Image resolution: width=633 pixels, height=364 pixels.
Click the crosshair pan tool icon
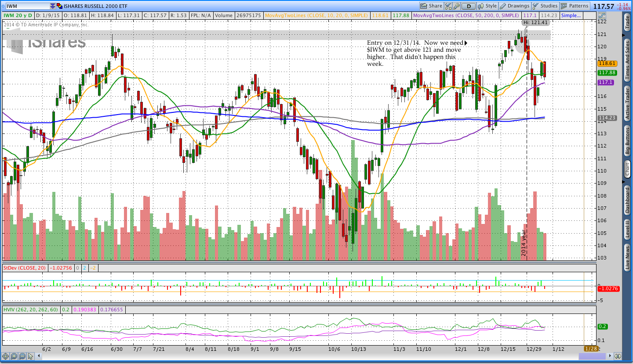pos(6,356)
